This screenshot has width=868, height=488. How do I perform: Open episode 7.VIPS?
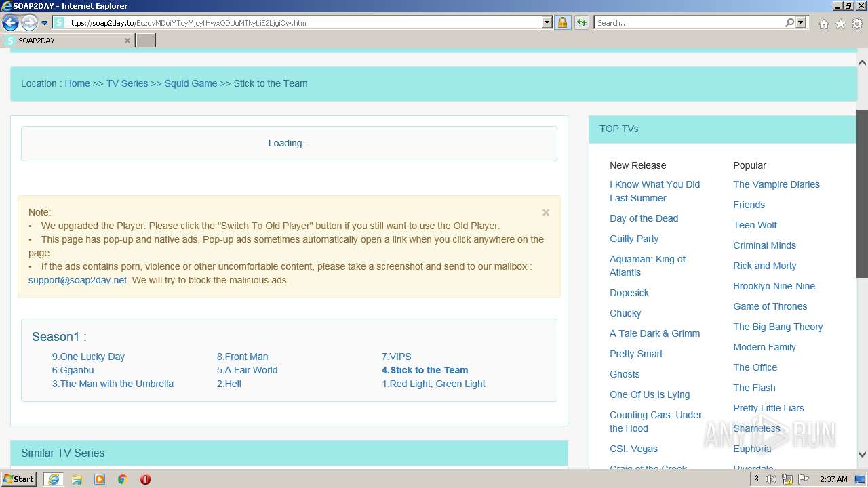point(396,357)
